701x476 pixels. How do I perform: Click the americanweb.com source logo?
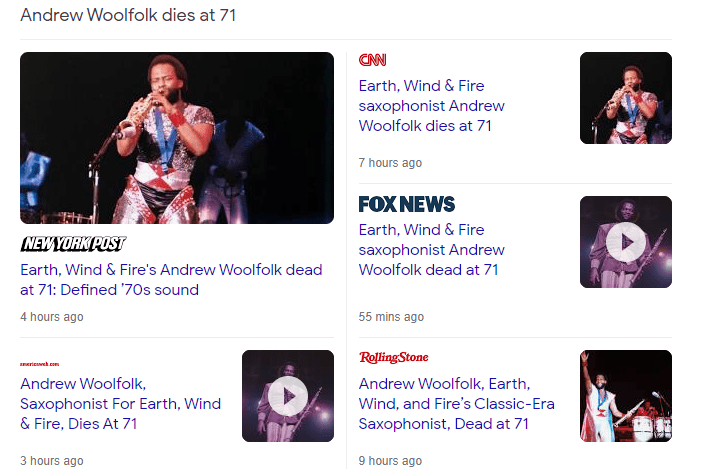(40, 364)
